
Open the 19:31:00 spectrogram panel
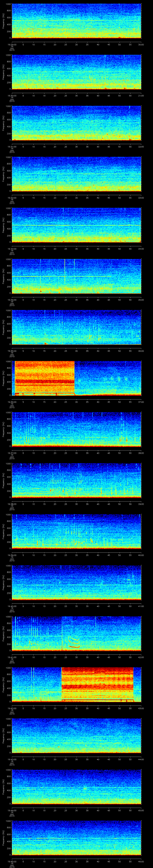tap(76, 123)
